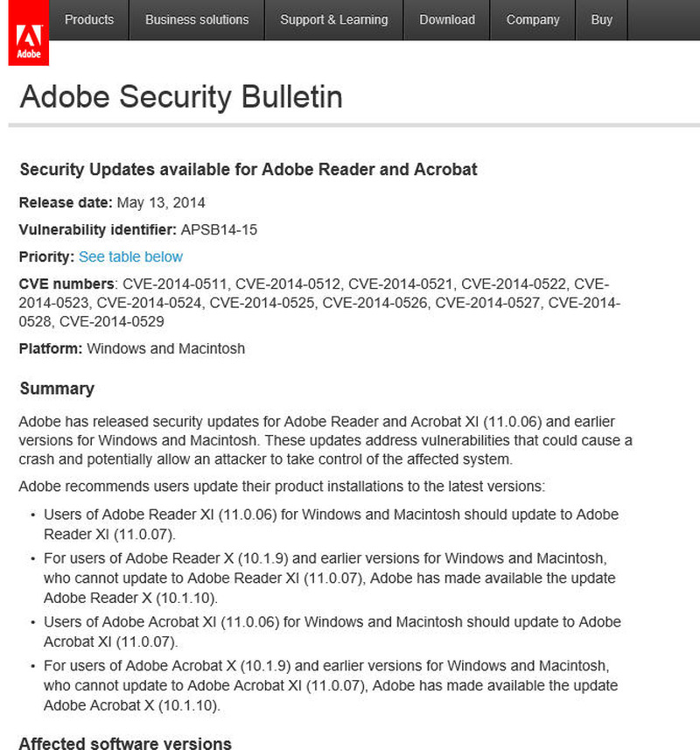Click the Affected software versions heading

[125, 743]
